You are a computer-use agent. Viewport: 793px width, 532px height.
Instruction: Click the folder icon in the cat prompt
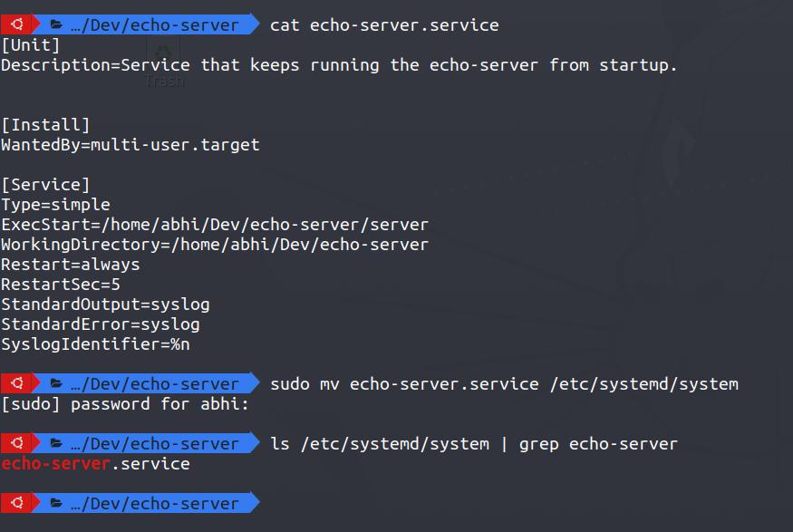pos(56,24)
